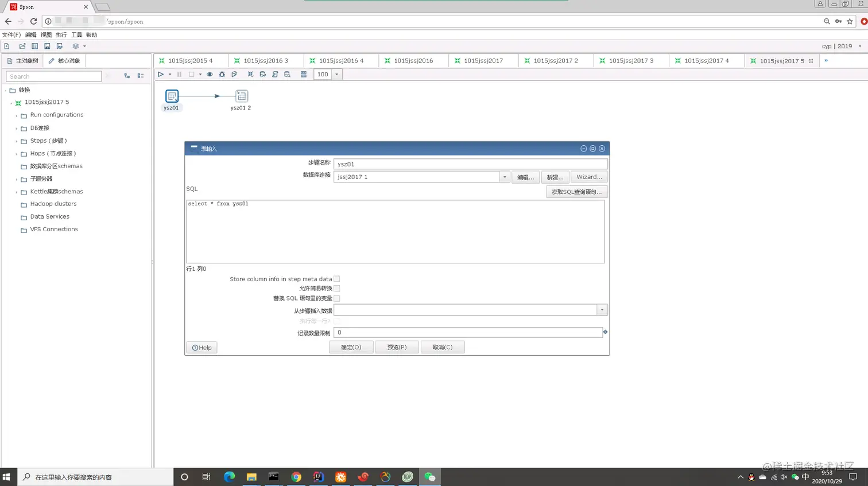Click the Debug transformation bug icon

click(x=222, y=74)
